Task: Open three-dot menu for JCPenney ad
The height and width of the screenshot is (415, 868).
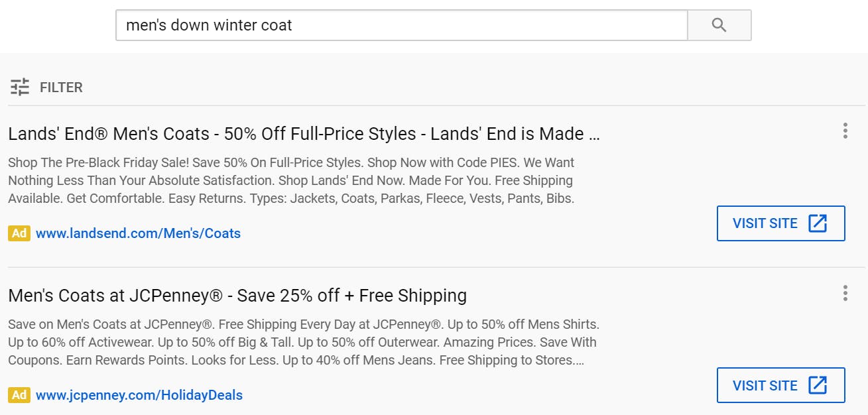Action: pos(845,292)
